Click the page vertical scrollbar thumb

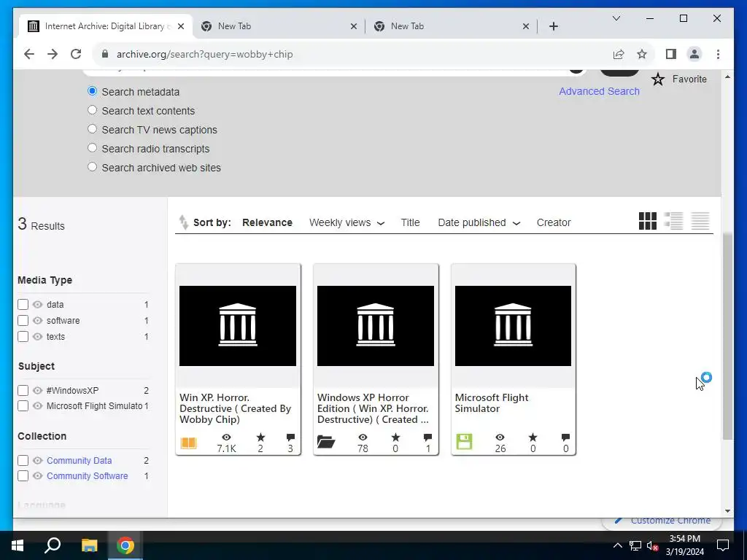coord(727,336)
